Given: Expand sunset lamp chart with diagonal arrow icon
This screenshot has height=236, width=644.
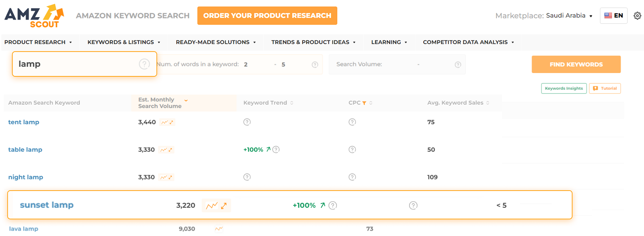Looking at the screenshot, I should click(223, 205).
